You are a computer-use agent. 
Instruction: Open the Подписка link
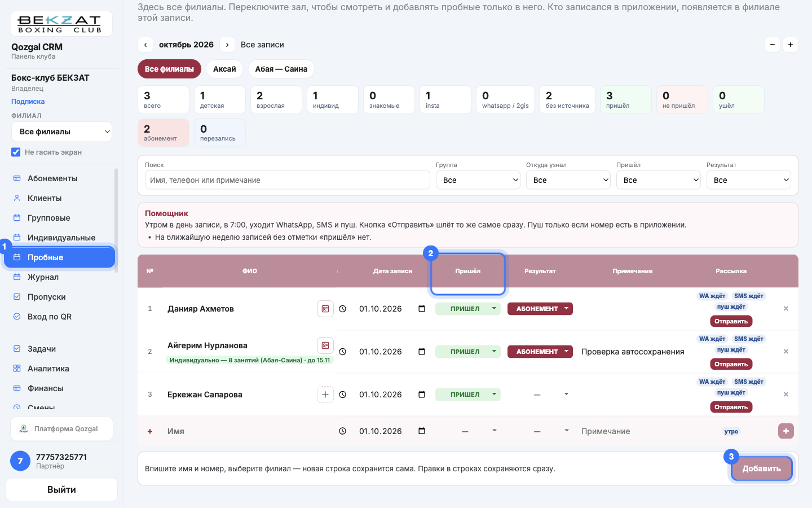pos(28,102)
